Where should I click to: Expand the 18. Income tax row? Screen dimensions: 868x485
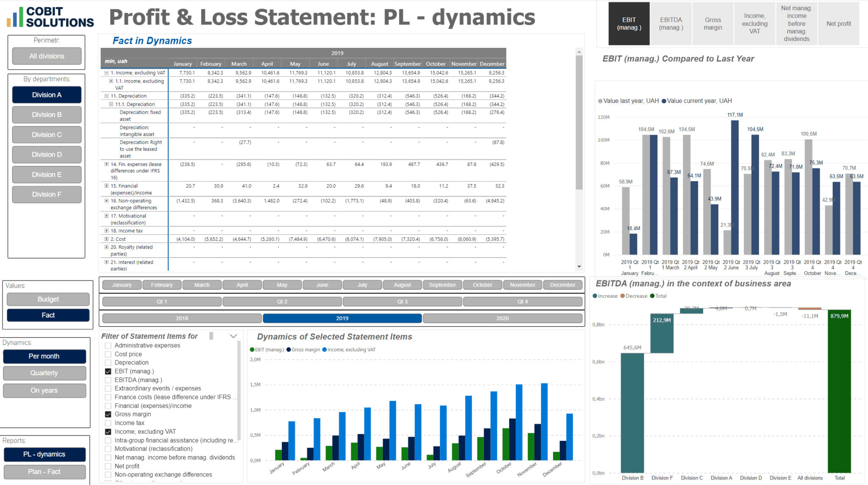tap(106, 230)
